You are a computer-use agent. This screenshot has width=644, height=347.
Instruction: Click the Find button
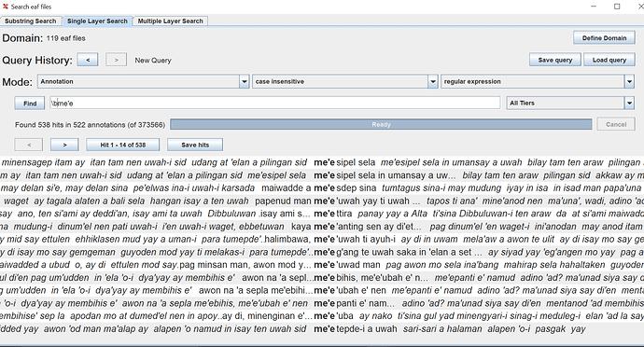click(x=30, y=104)
